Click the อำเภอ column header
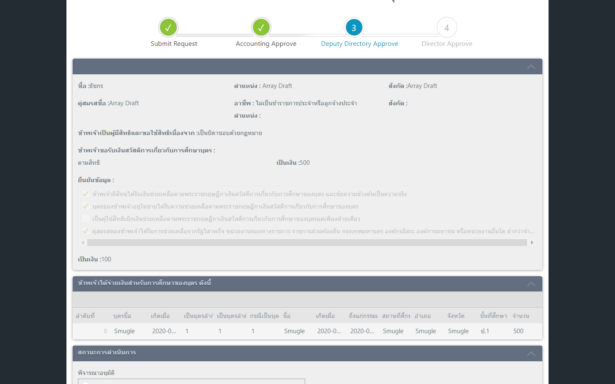Image resolution: width=615 pixels, height=384 pixels. point(423,316)
